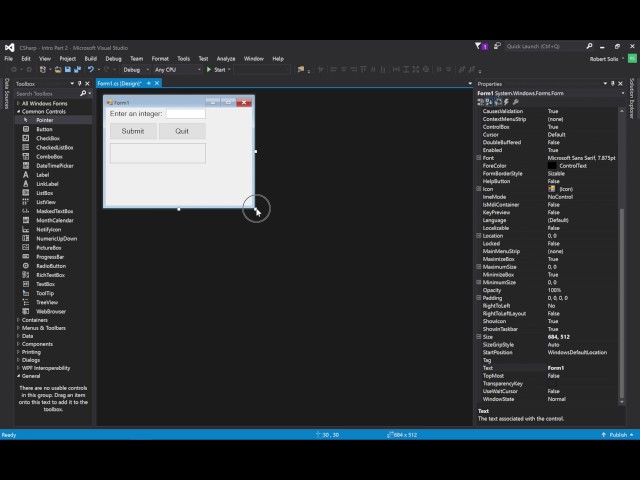Click the Toolbox search magnifier icon
Image resolution: width=640 pixels, height=480 pixels.
pos(83,93)
